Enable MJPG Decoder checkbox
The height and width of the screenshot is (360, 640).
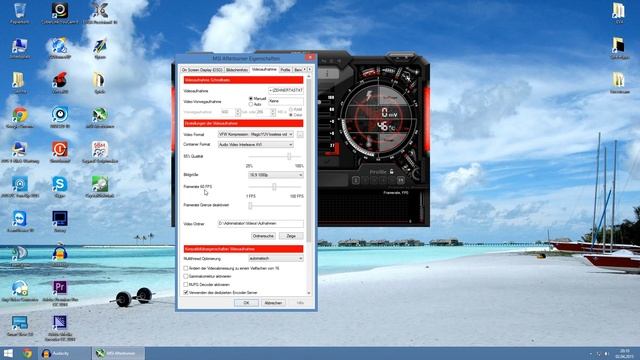[186, 284]
